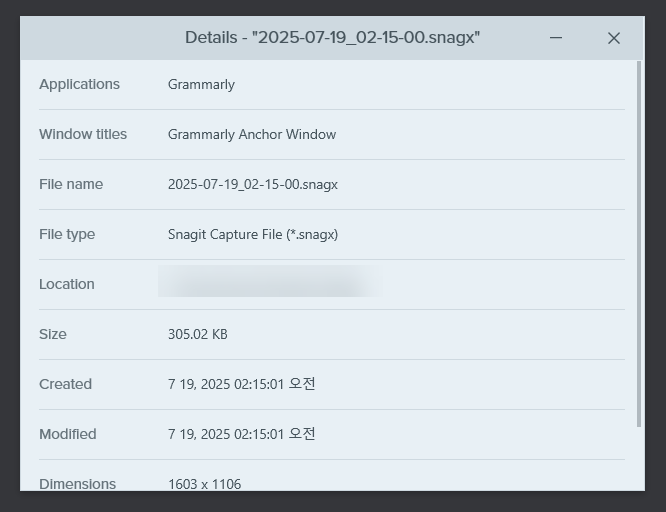Click the vertical scrollbar in Details
This screenshot has height=512, width=666.
coord(639,244)
